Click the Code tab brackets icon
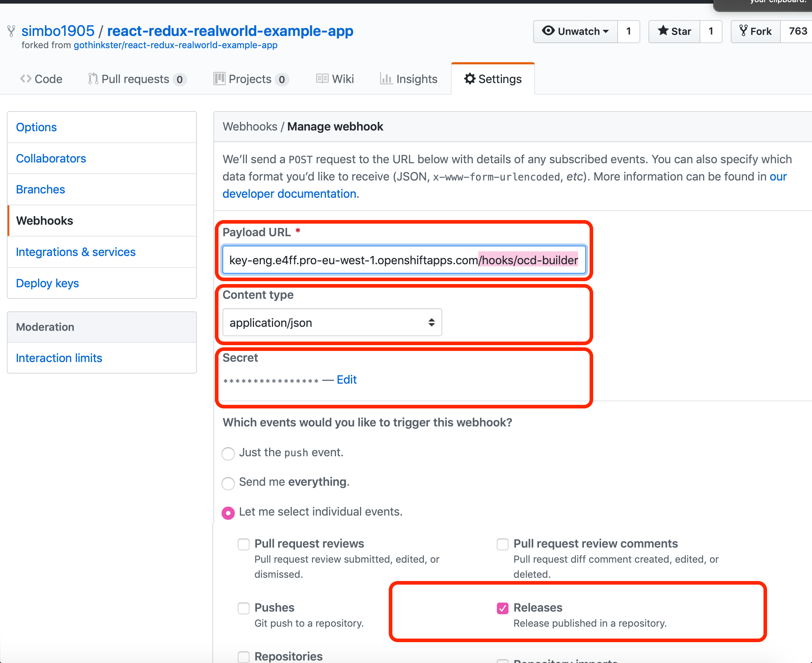The height and width of the screenshot is (663, 812). [x=26, y=79]
